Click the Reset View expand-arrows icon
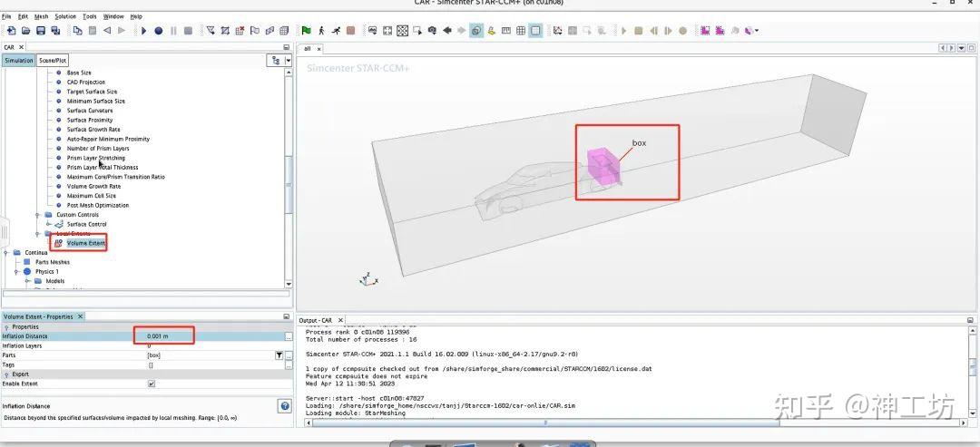The width and height of the screenshot is (980, 447). [387, 31]
